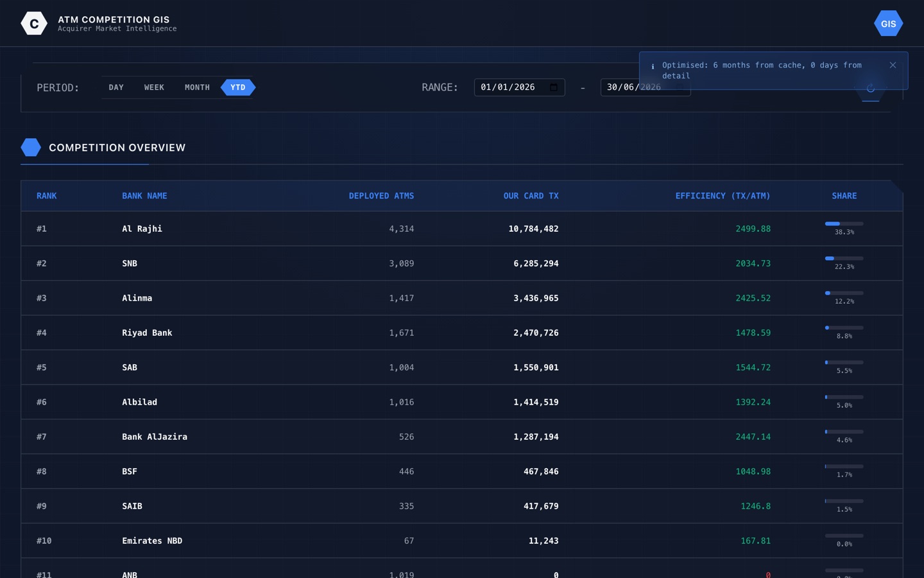This screenshot has height=578, width=924.
Task: Click efficiency value 167.81
Action: pyautogui.click(x=755, y=541)
